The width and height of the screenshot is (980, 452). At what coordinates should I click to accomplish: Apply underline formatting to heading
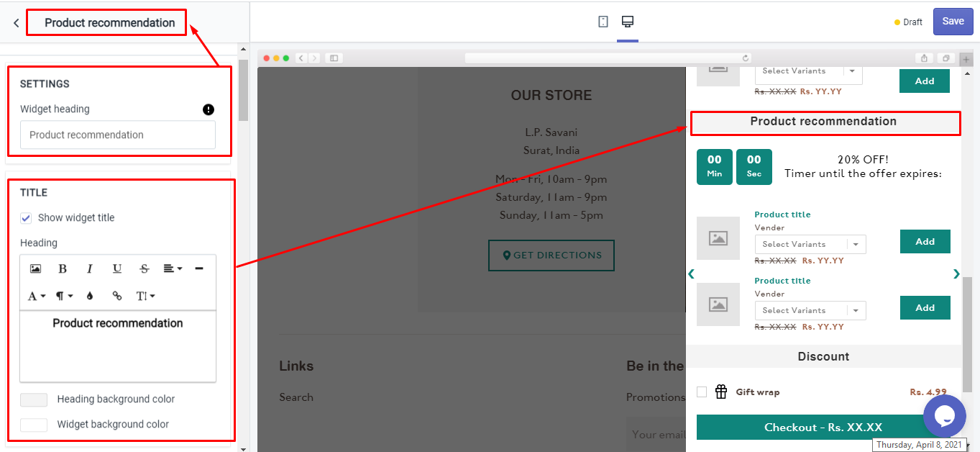[x=116, y=268]
